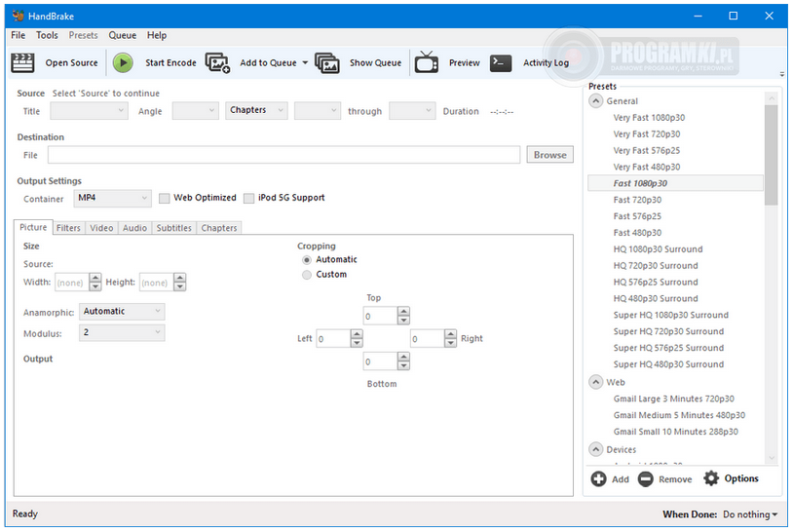This screenshot has width=793, height=532.
Task: Select the Picture tab
Action: tap(33, 228)
